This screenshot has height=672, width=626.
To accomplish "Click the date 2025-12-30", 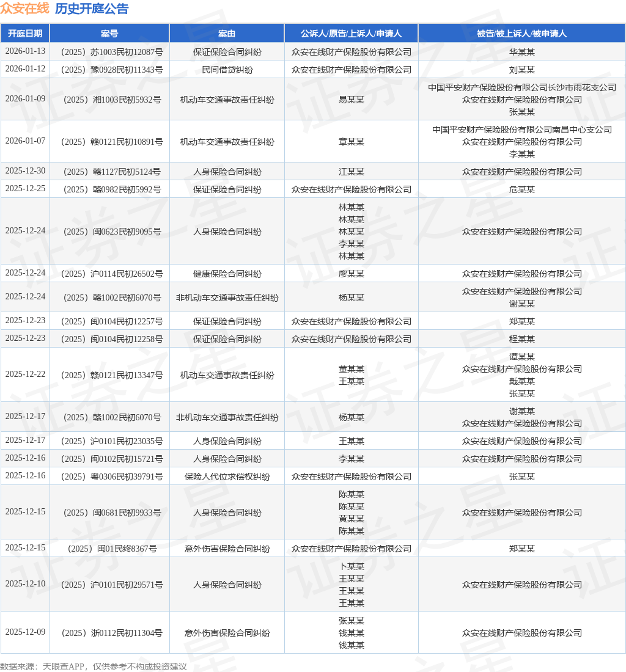I will (25, 170).
